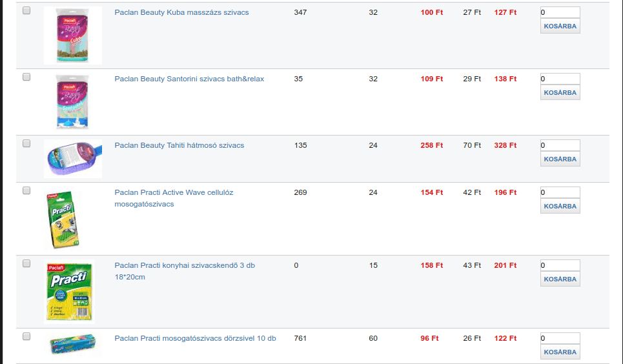Follow Paclan Beauty Santorini szivacs bath&relax link
623x364 pixels.
pyautogui.click(x=189, y=79)
